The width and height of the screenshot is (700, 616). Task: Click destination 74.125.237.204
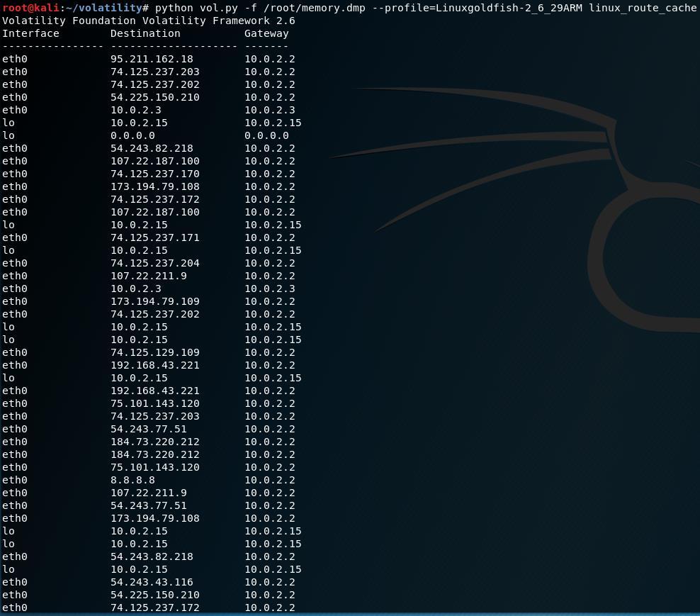(155, 263)
